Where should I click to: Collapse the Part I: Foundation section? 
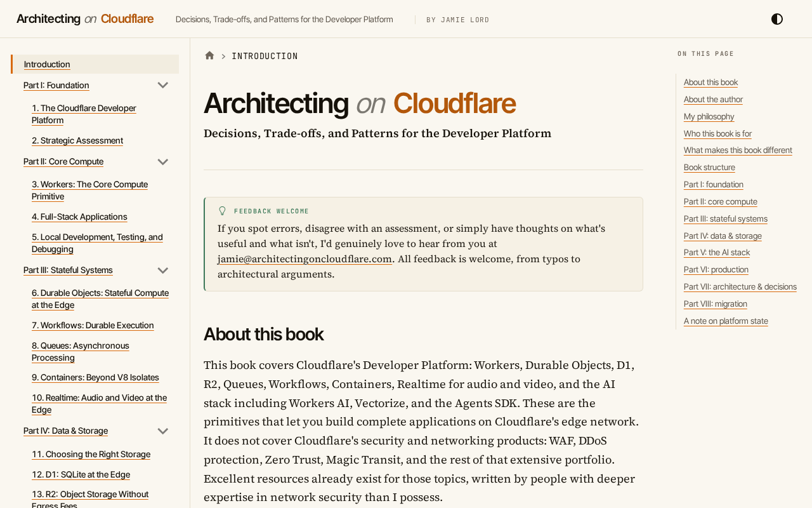pos(163,85)
